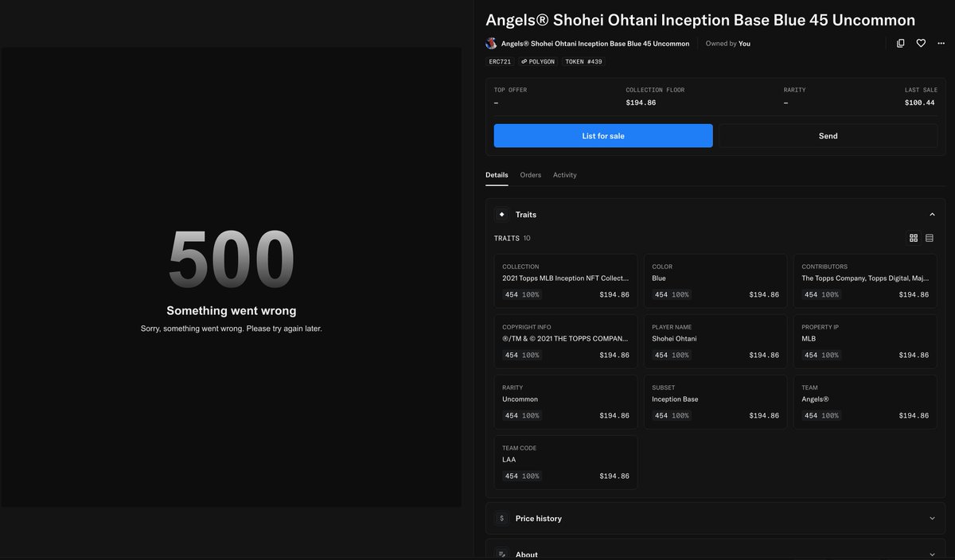Click the collection floor value $194.86

[641, 103]
